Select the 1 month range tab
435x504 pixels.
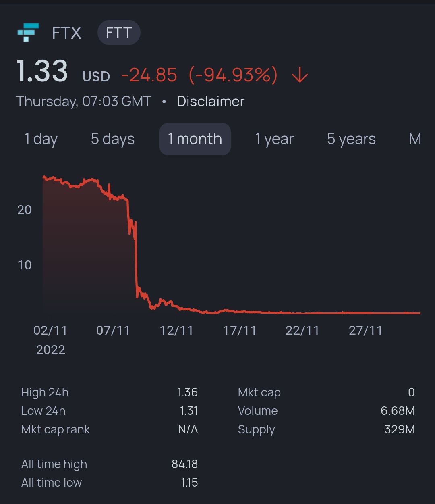pos(195,139)
